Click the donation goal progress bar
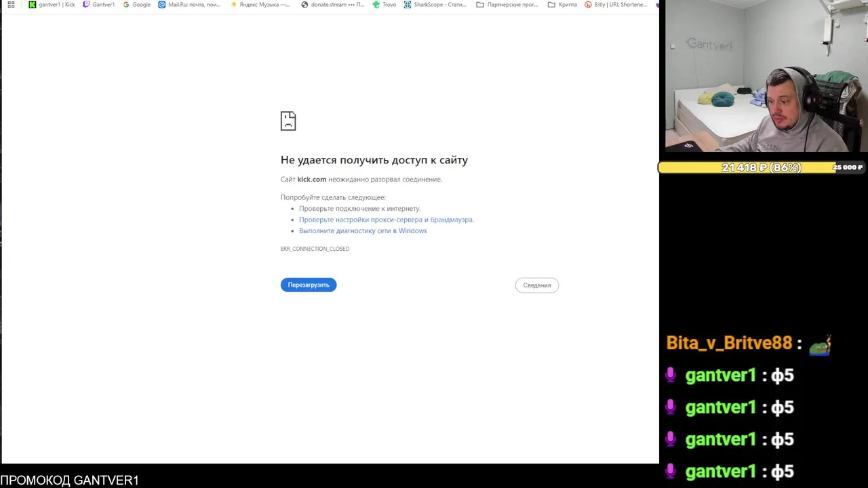Screen dimensions: 868x488 click(x=761, y=167)
